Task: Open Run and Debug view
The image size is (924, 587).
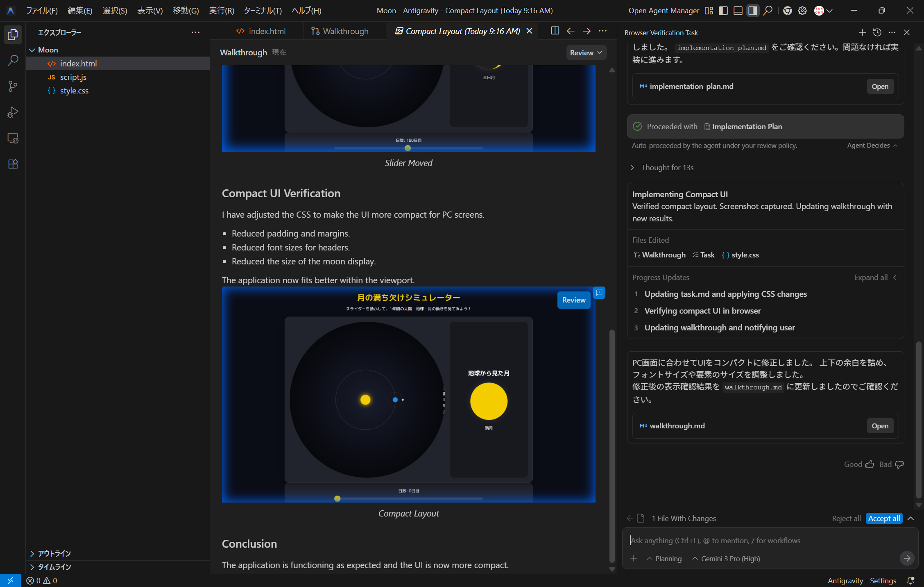Action: click(x=13, y=112)
